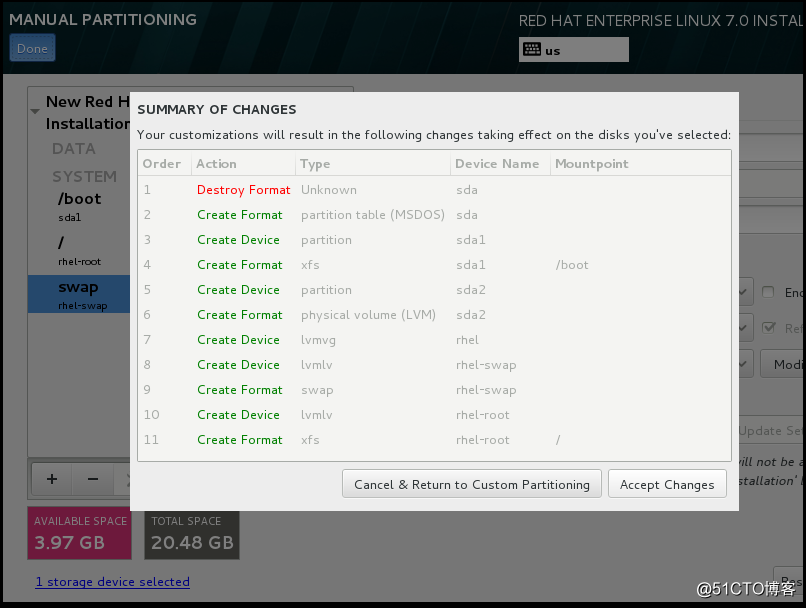This screenshot has width=806, height=608.
Task: Select the / rhel-root partition entry
Action: [x=79, y=250]
